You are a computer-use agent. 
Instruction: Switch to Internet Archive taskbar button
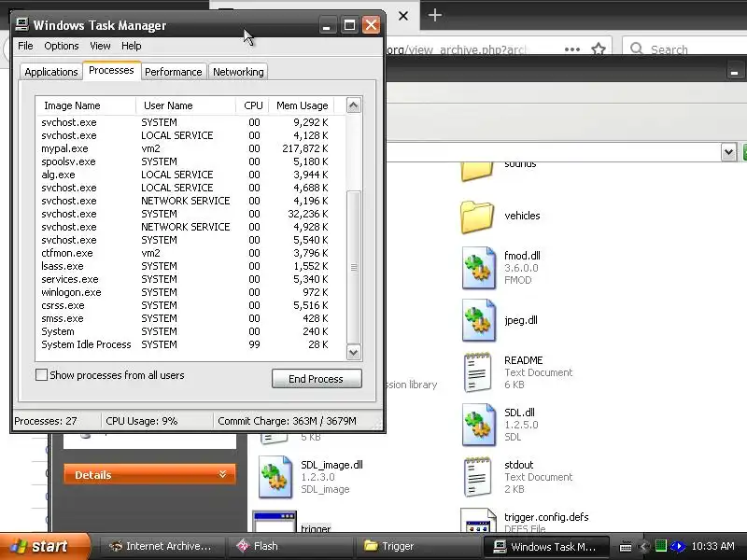click(x=160, y=546)
